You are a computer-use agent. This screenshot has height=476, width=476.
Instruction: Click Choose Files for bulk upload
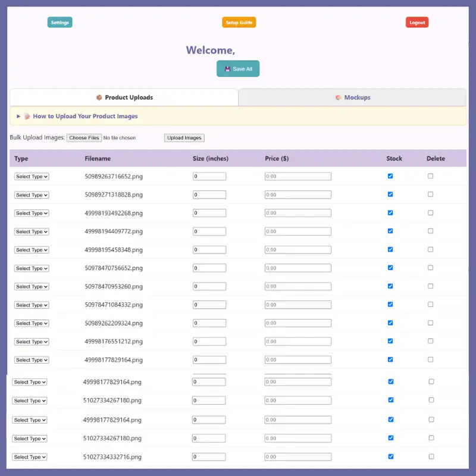84,138
